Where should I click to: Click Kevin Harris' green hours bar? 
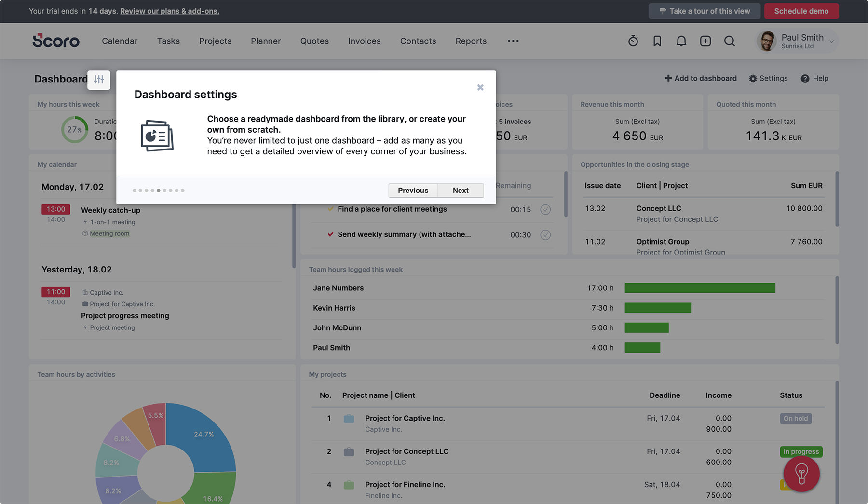coord(658,308)
